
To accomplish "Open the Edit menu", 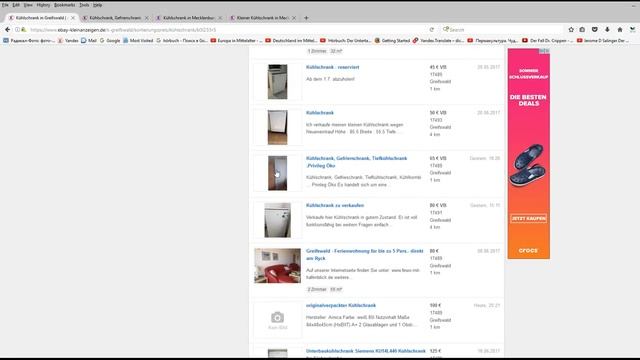I will pyautogui.click(x=16, y=5).
